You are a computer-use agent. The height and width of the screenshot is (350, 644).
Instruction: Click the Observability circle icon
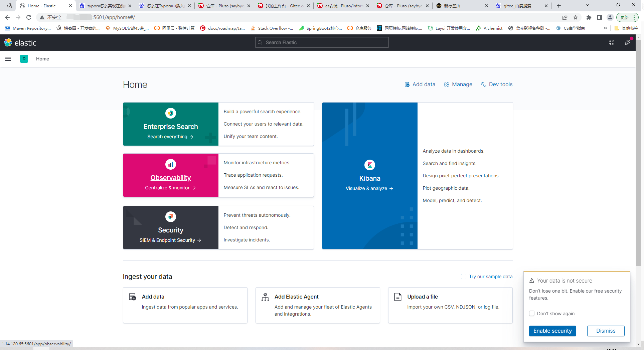(x=171, y=164)
